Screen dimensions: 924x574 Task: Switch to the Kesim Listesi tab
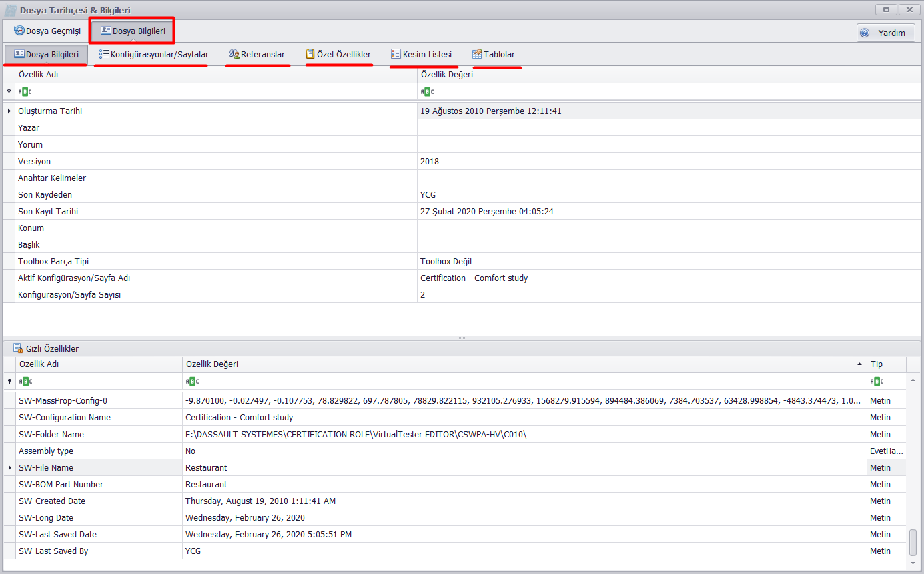pos(421,55)
